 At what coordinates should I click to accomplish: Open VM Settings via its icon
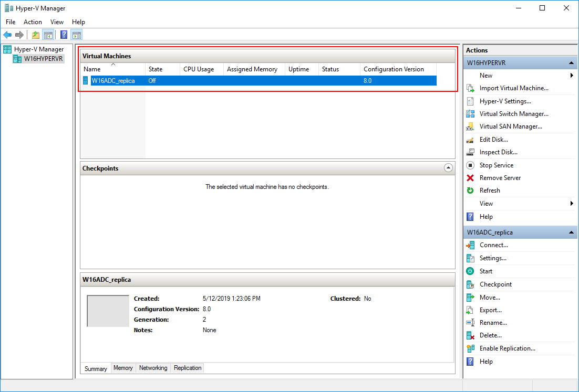(470, 258)
